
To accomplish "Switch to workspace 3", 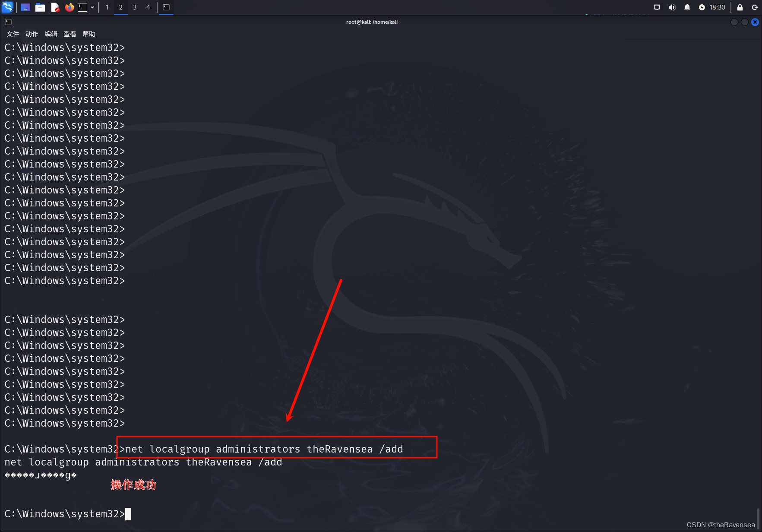I will [135, 7].
